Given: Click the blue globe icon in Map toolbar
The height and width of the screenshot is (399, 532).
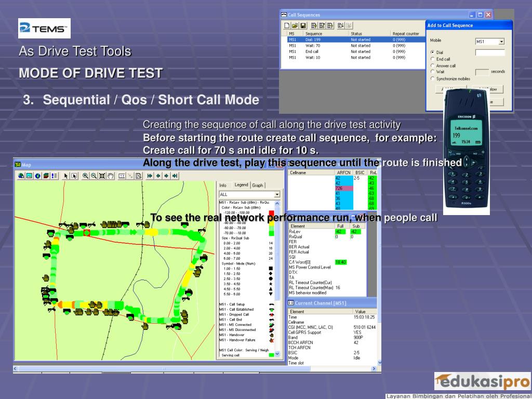Looking at the screenshot, I should coord(37,176).
